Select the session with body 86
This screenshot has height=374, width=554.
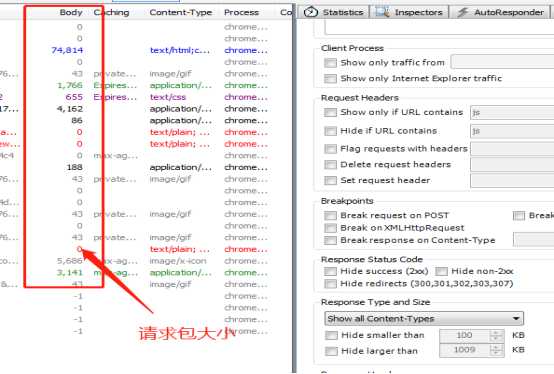click(x=146, y=120)
